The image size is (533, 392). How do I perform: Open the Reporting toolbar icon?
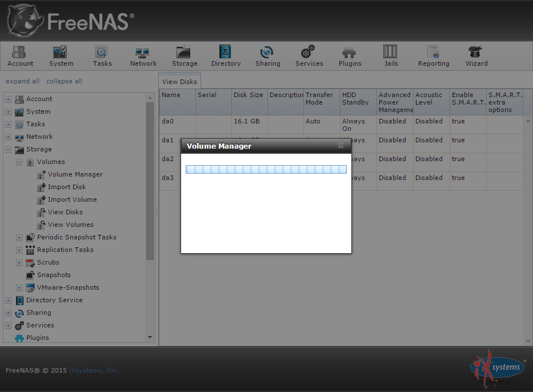pyautogui.click(x=433, y=56)
